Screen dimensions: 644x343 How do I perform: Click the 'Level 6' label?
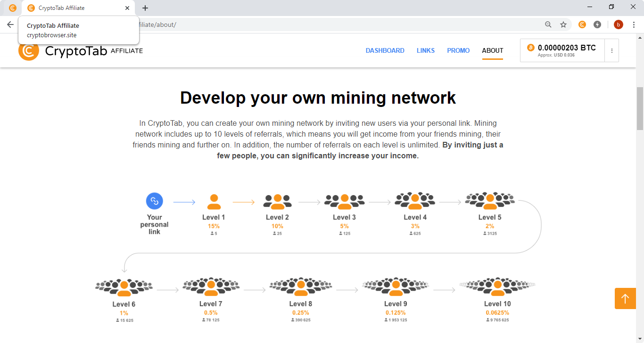click(124, 304)
